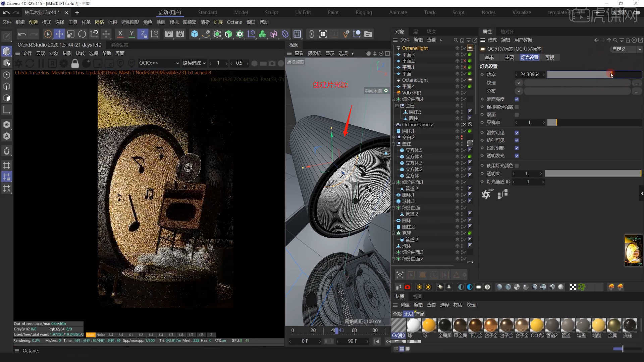Select the Rotate tool in top toolbar
Viewport: 644px width, 362px height.
82,34
